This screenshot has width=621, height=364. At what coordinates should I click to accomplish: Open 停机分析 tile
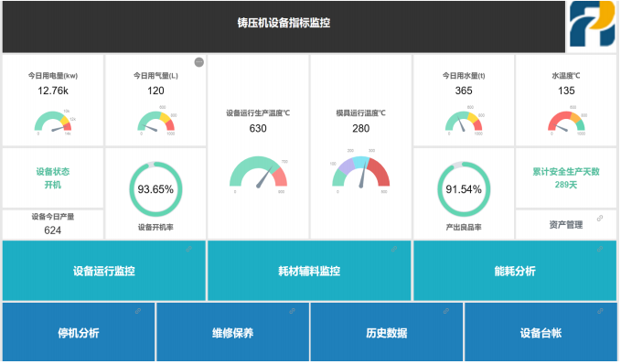pyautogui.click(x=79, y=333)
